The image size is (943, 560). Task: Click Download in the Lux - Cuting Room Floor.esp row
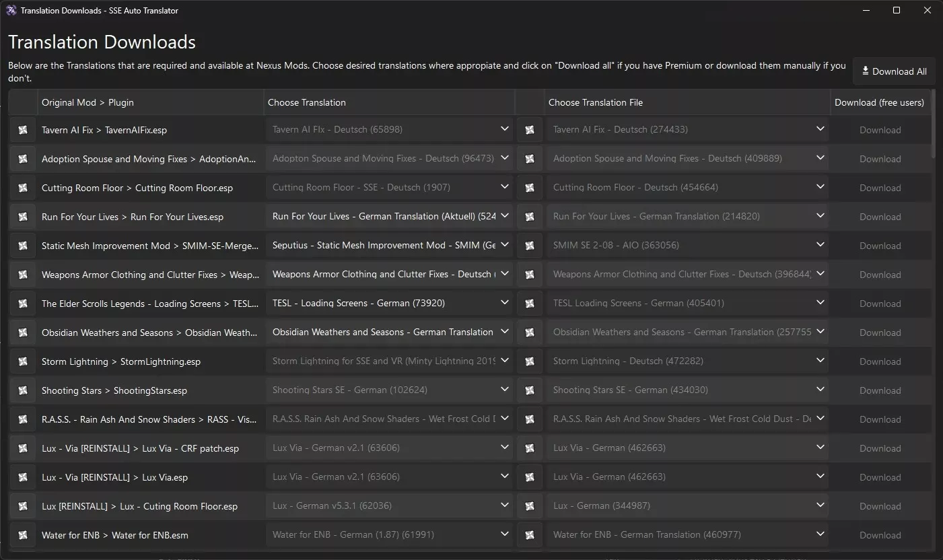880,506
